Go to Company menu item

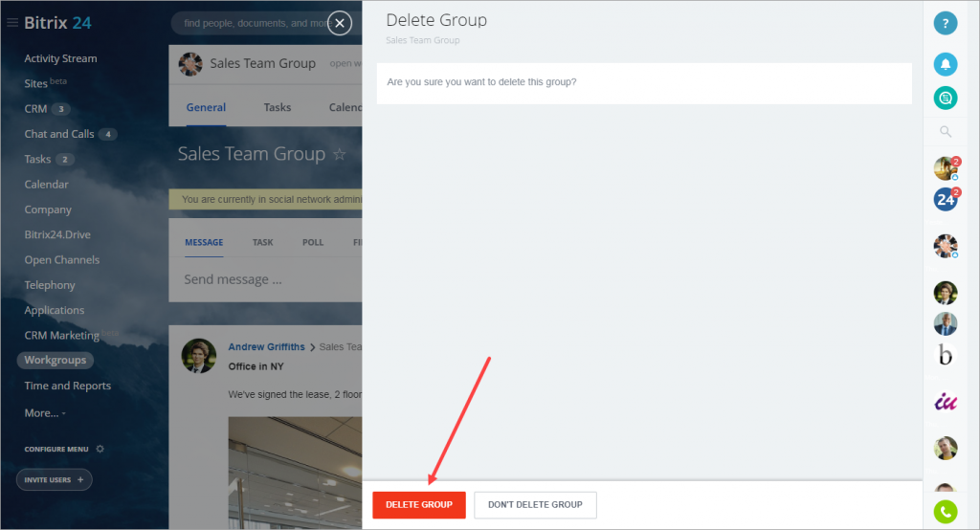[x=48, y=210]
